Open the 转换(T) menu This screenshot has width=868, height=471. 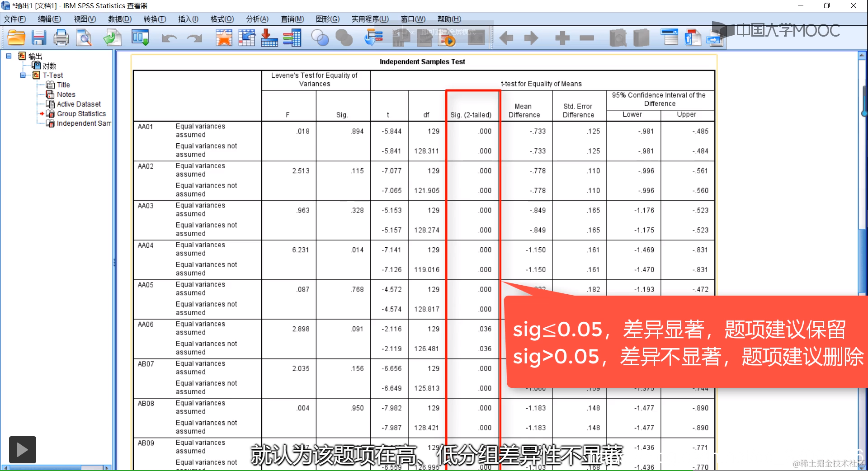click(155, 19)
